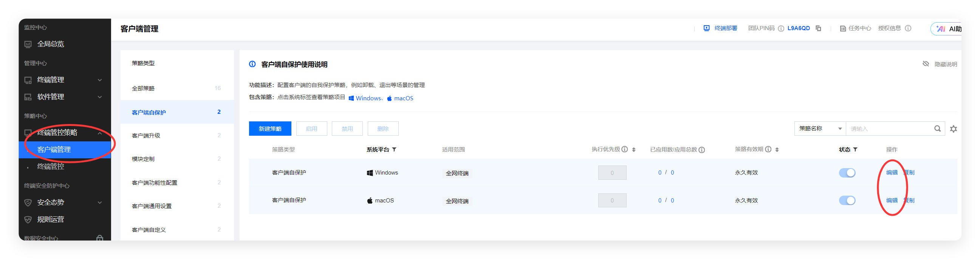Screen dimensions: 980x259
Task: Edit the Windows self-protection policy
Action: 892,173
